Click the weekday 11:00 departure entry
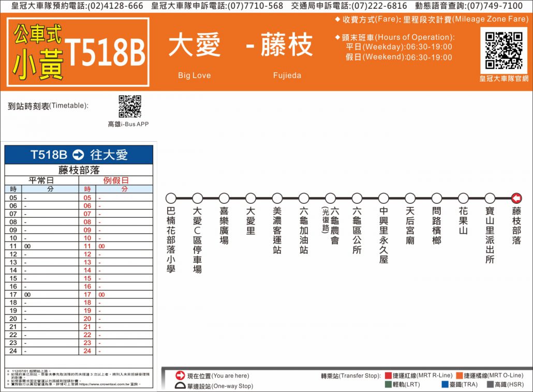 point(27,246)
